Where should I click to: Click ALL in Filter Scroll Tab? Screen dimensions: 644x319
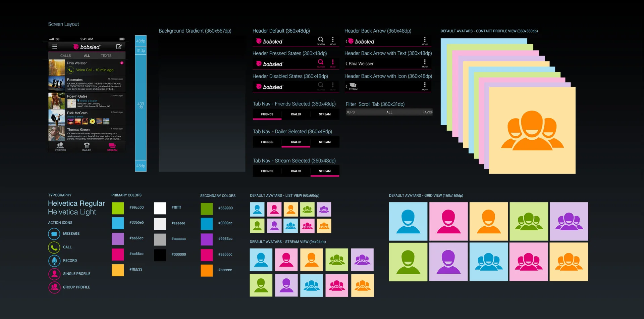(x=389, y=112)
